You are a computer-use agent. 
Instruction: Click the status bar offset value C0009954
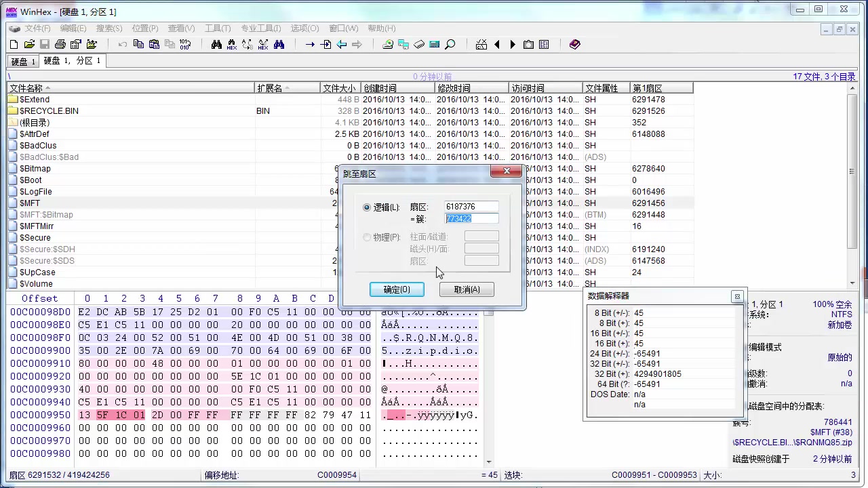pyautogui.click(x=337, y=475)
